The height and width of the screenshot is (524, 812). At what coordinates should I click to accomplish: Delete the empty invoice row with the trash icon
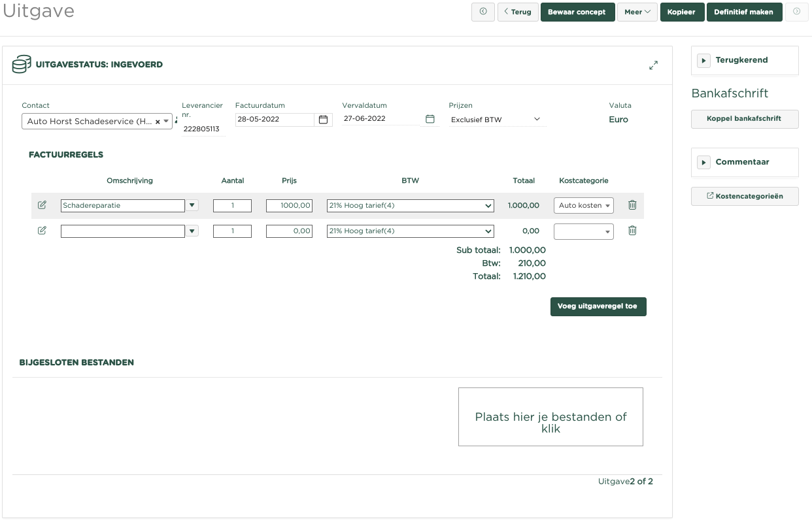[632, 231]
